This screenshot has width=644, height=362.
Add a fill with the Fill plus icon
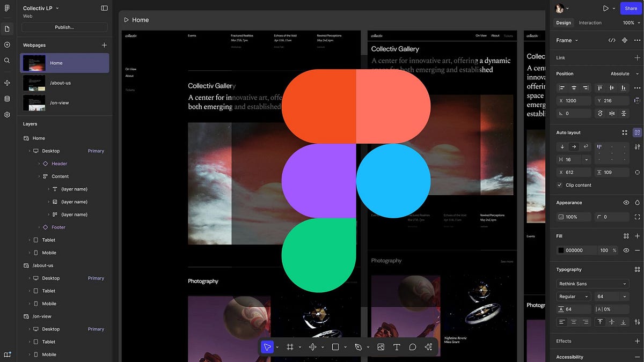tap(637, 236)
